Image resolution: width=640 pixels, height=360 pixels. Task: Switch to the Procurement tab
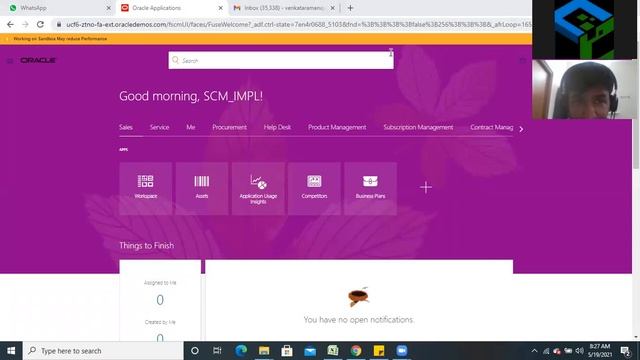coord(229,127)
